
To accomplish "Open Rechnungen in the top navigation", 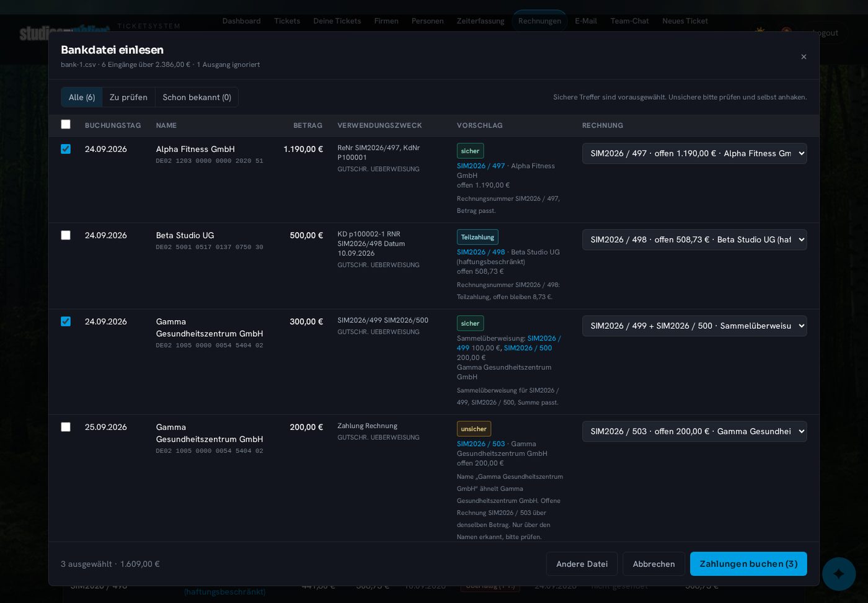I will coord(539,21).
